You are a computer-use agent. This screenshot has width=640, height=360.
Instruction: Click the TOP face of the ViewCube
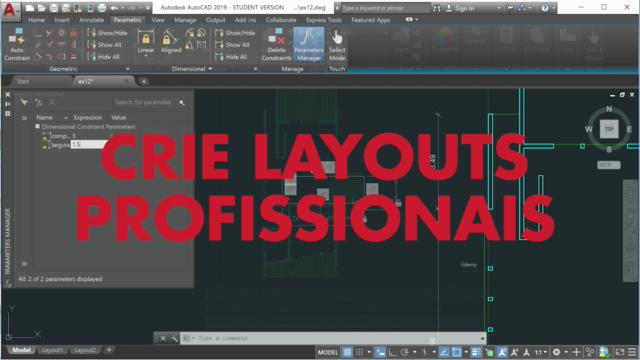tap(609, 129)
